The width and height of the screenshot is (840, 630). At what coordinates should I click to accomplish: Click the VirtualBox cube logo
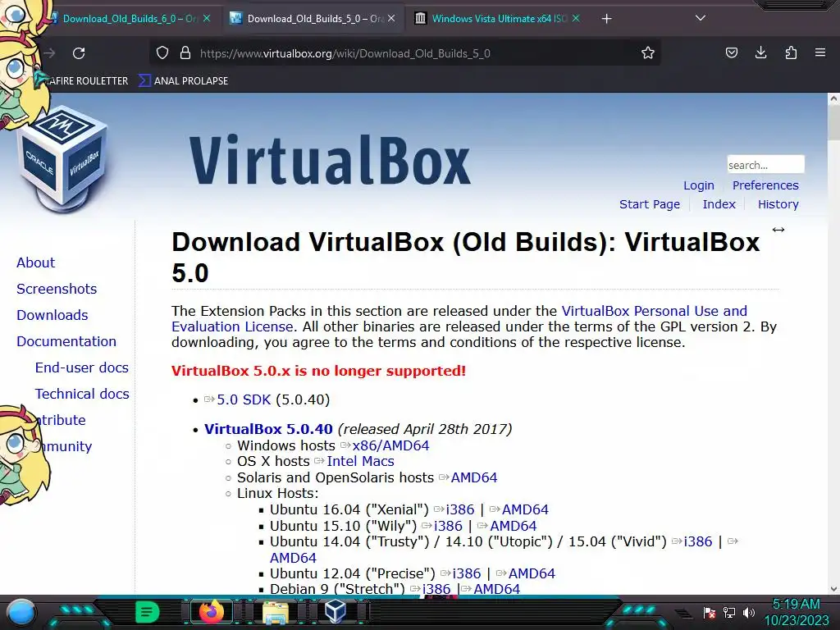64,158
